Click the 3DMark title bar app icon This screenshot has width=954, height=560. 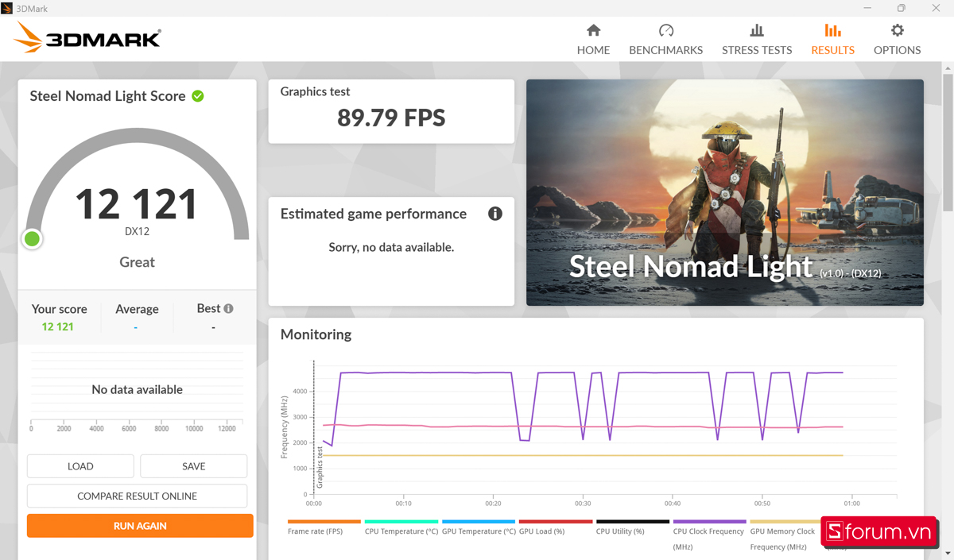coord(7,8)
